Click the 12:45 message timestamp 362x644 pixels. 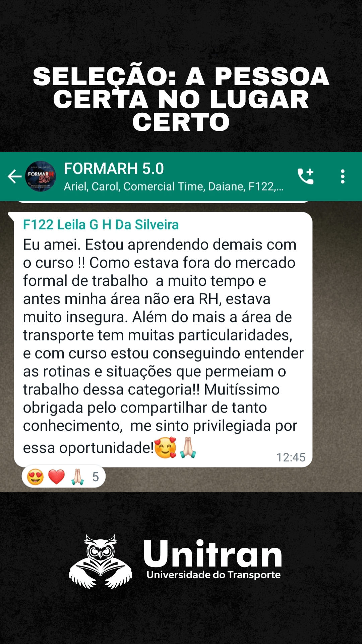pyautogui.click(x=291, y=458)
